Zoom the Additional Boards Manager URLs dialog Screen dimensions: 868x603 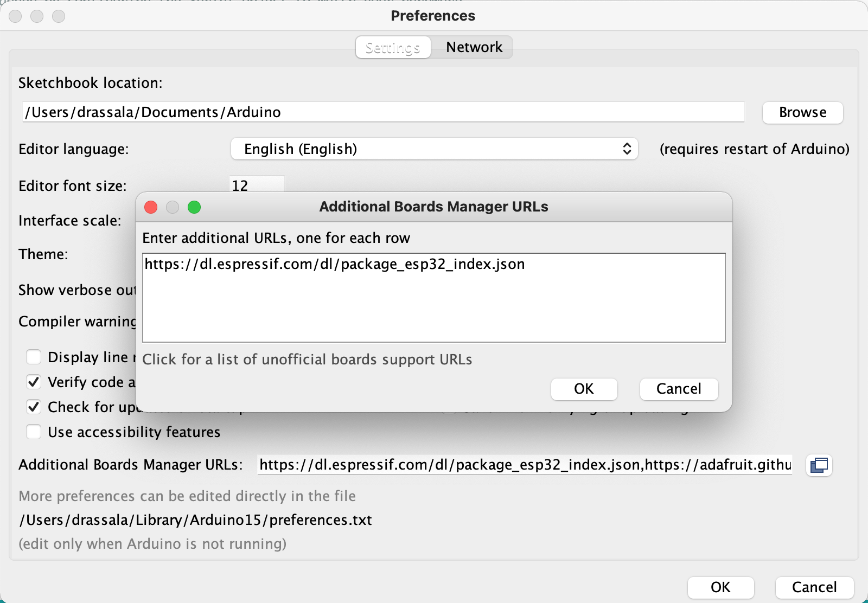(x=194, y=207)
